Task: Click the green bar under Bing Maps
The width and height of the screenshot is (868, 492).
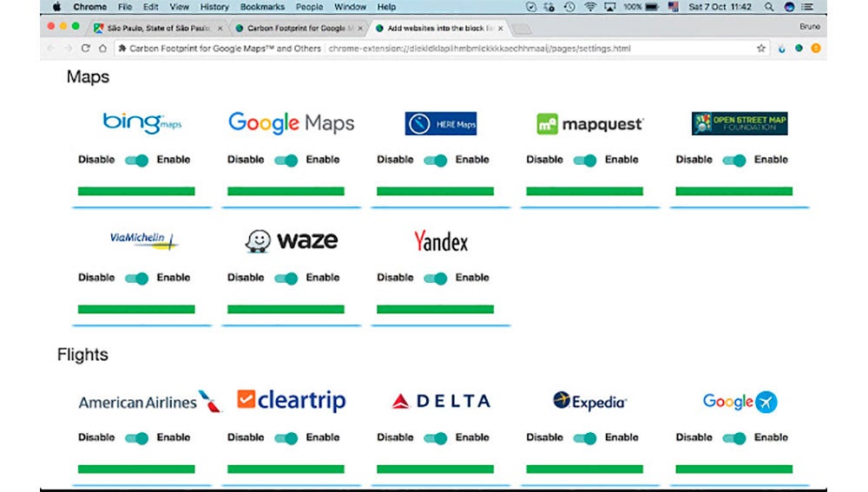Action: pyautogui.click(x=136, y=191)
